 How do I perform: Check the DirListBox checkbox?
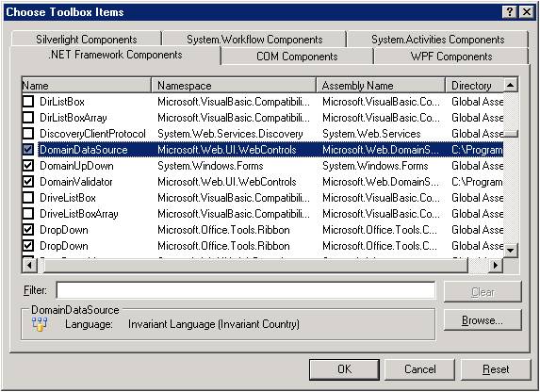[x=28, y=101]
